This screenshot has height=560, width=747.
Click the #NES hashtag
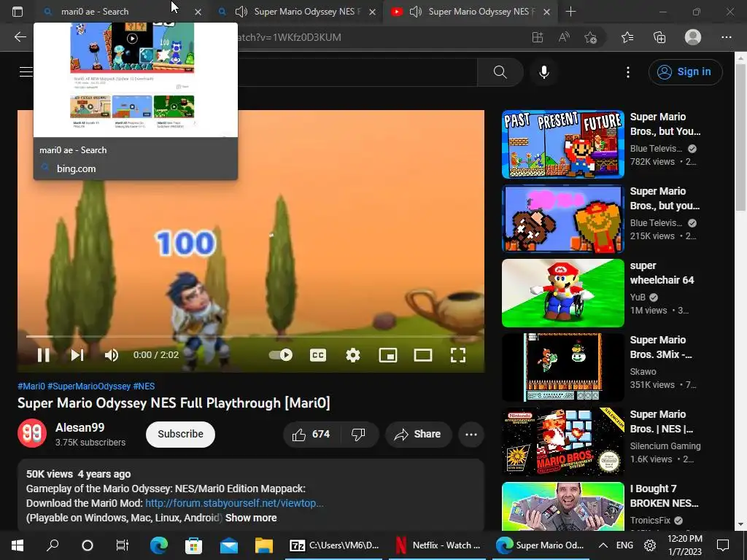click(x=144, y=386)
